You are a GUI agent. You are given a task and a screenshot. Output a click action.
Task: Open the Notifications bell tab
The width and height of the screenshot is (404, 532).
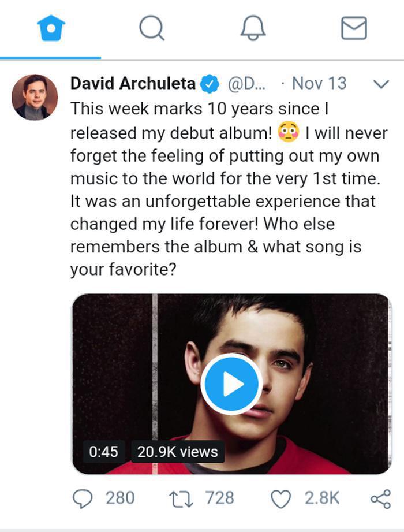pos(253,28)
